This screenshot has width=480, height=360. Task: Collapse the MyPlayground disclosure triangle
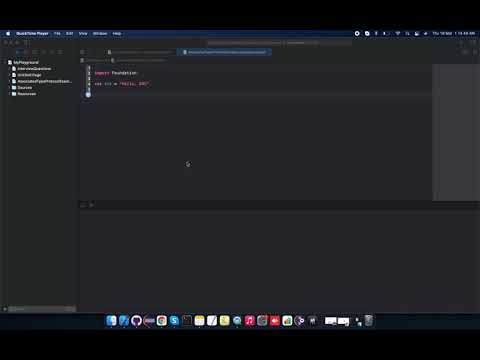[x=5, y=62]
